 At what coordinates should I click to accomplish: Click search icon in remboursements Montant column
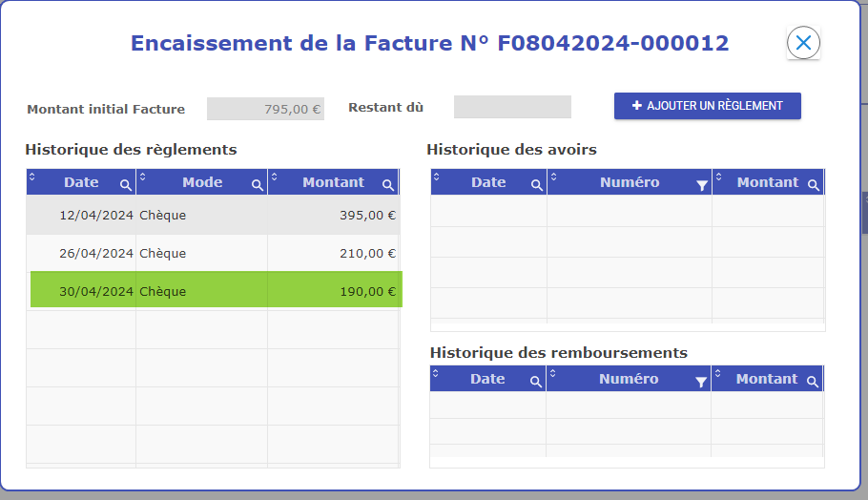(813, 381)
